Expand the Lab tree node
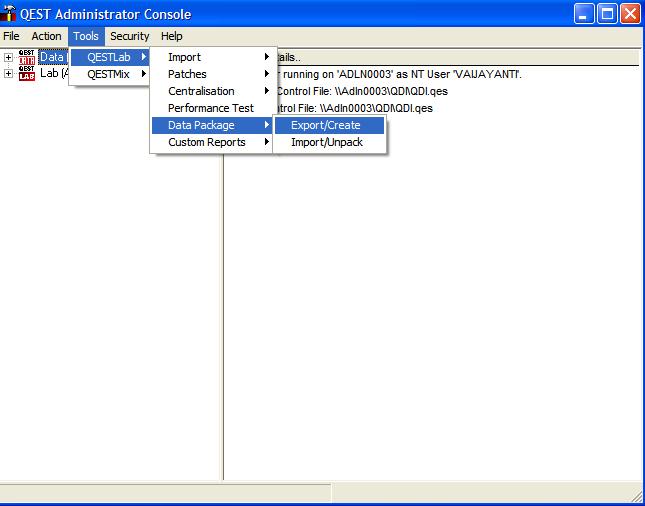Image resolution: width=645 pixels, height=506 pixels. (9, 73)
